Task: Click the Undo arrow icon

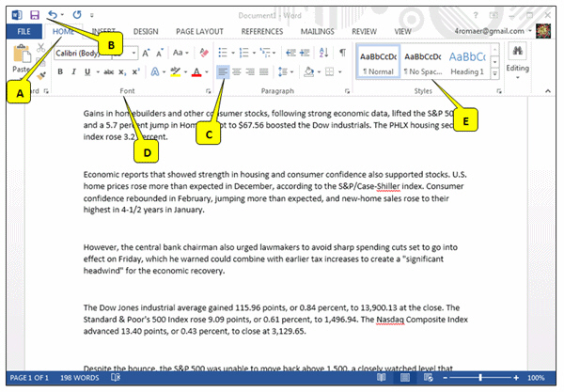Action: pos(53,15)
